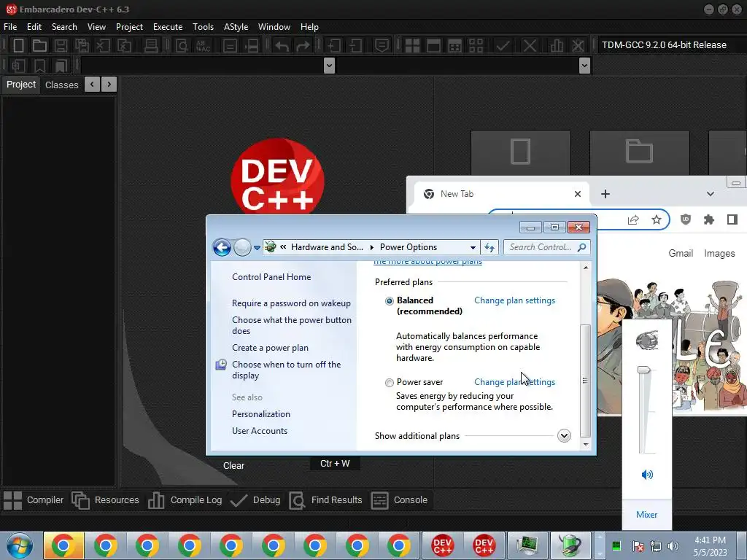
Task: Click refresh button beside Power Options address bar
Action: tap(489, 247)
